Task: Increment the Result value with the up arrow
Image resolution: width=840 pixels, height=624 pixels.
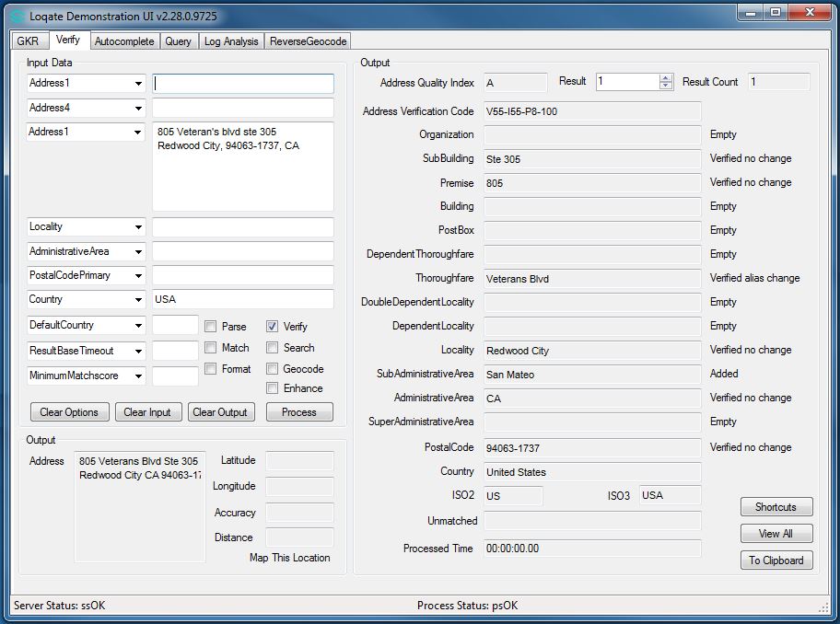Action: [x=662, y=77]
